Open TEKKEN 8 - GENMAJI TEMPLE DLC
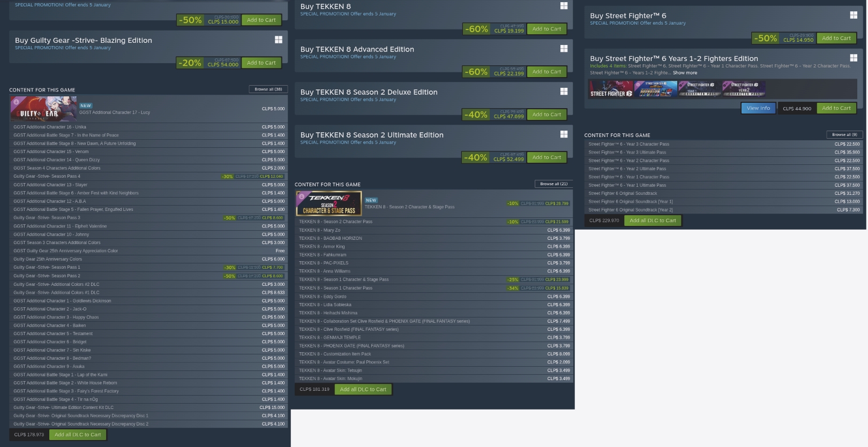Image resolution: width=868 pixels, height=447 pixels. pos(434,337)
